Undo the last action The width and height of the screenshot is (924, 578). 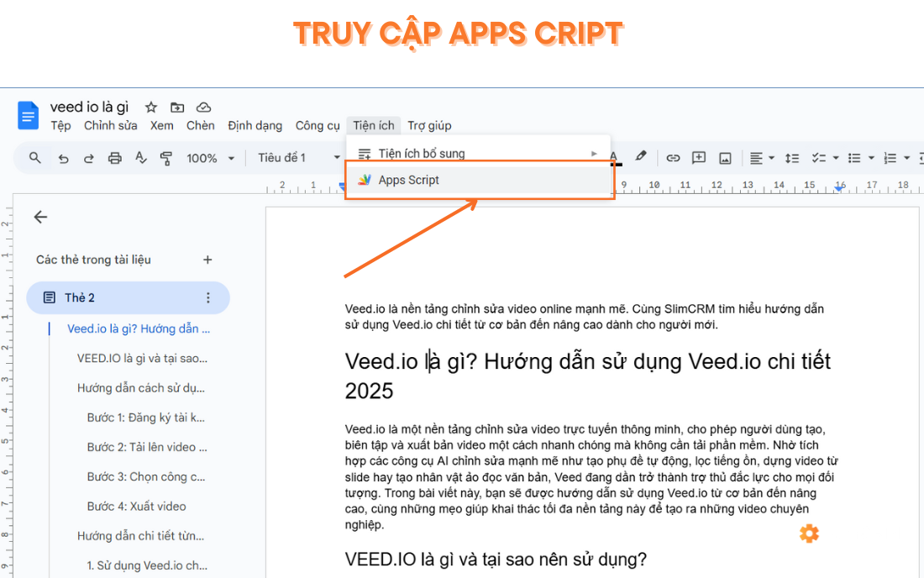click(63, 159)
